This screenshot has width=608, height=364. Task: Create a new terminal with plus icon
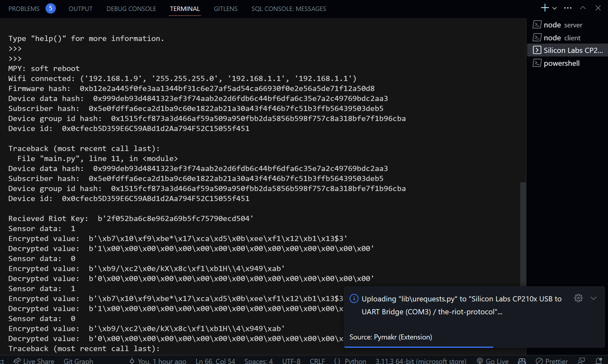(x=545, y=8)
